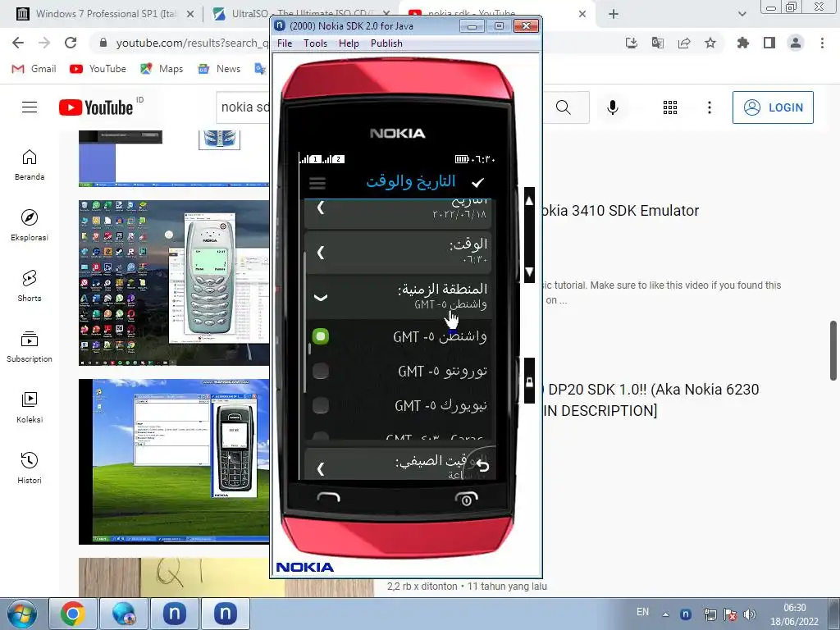The height and width of the screenshot is (630, 840).
Task: Collapse the time zone (المنطقة الزمنية) dropdown
Action: tap(321, 297)
